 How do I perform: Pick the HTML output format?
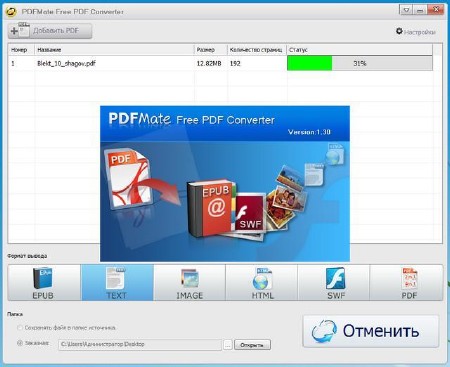262,283
